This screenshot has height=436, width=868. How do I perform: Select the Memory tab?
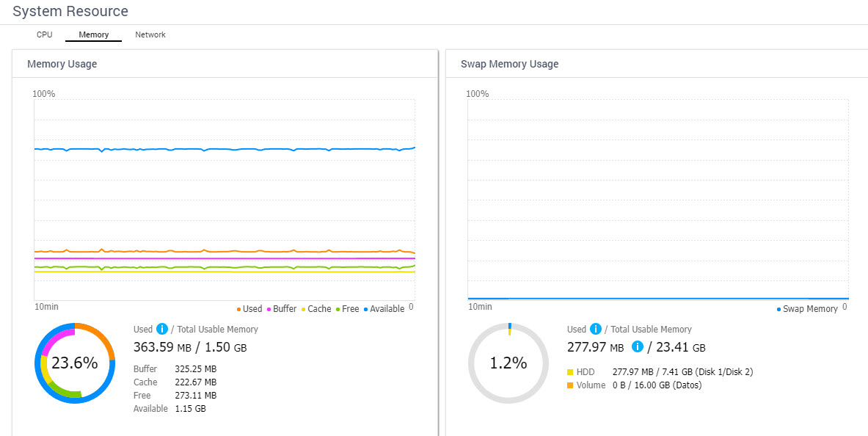[x=93, y=34]
